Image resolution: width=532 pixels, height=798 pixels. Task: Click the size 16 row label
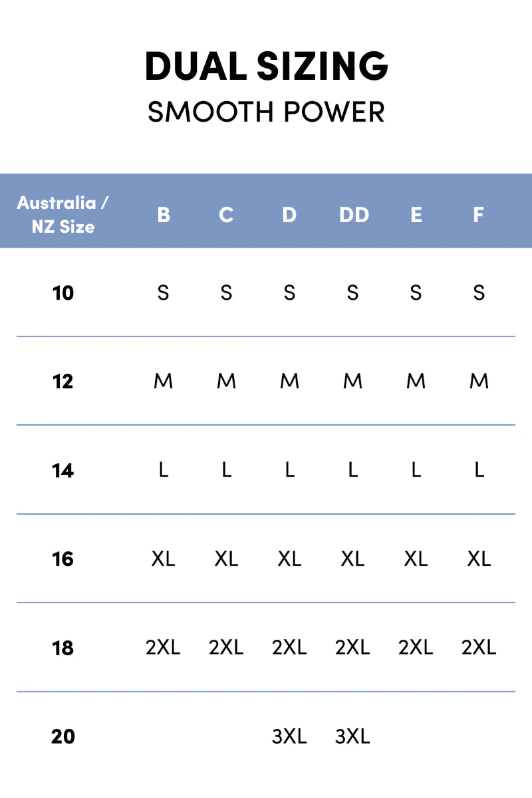63,559
